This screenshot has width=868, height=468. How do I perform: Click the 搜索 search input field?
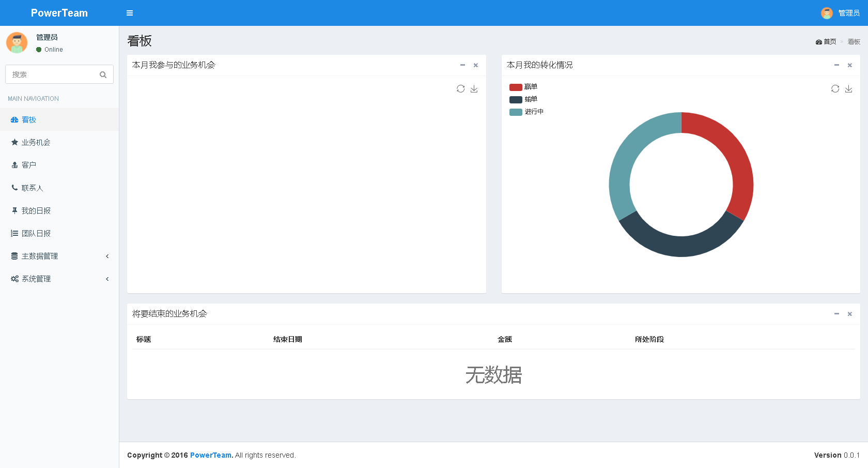click(49, 74)
